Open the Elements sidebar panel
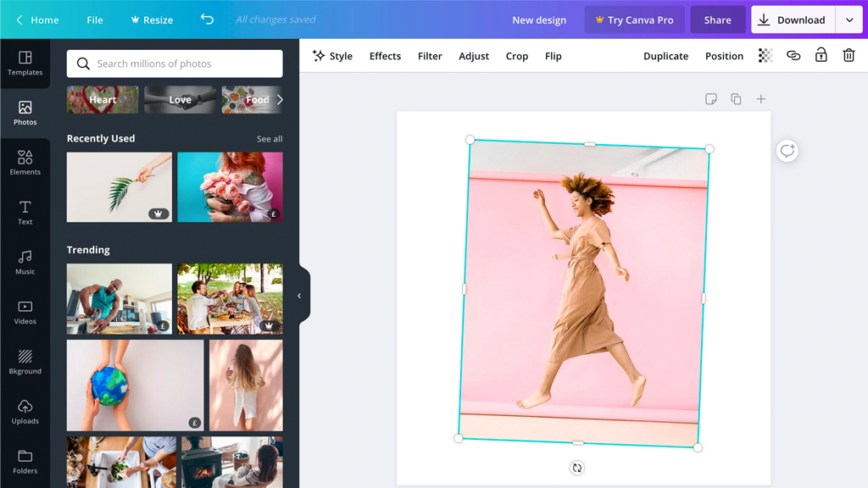The image size is (868, 488). pyautogui.click(x=25, y=163)
